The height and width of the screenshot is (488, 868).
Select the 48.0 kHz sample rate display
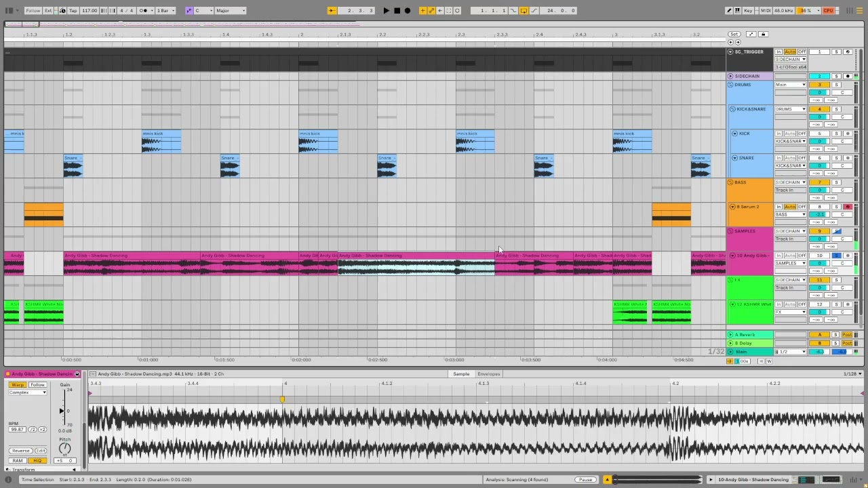pos(784,10)
